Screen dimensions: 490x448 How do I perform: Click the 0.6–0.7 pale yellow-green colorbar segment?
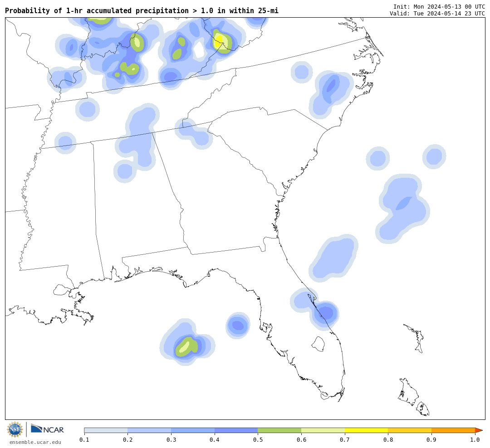[x=323, y=430]
